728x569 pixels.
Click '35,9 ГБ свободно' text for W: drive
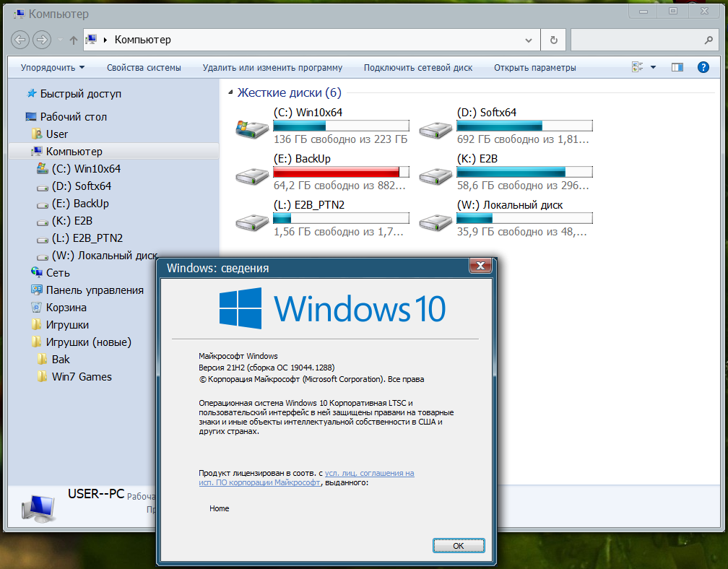pyautogui.click(x=522, y=232)
